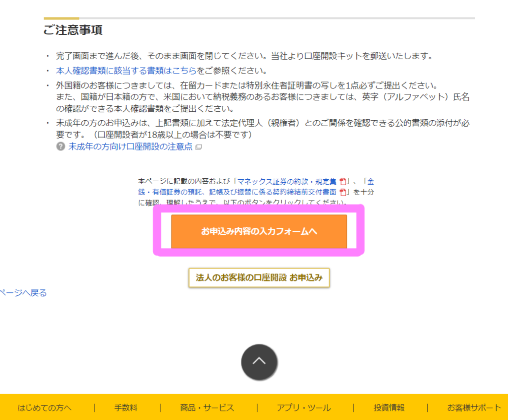The height and width of the screenshot is (420, 508).
Task: Click the ご注意事項 section heading
Action: coord(73,30)
